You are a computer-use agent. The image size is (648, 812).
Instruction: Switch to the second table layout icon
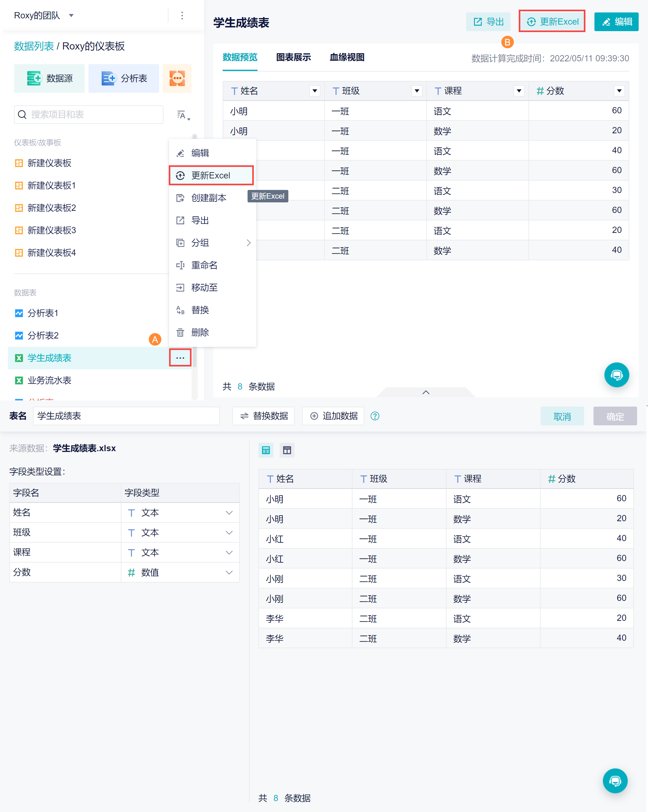tap(287, 450)
